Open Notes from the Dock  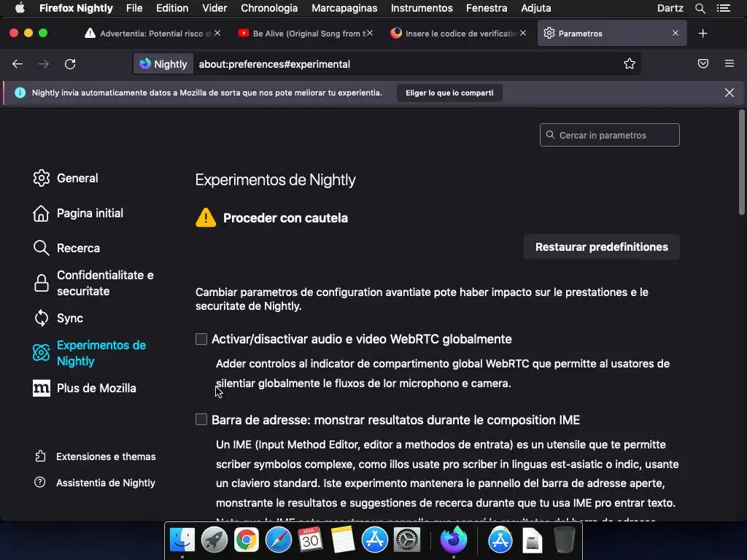coord(343,540)
